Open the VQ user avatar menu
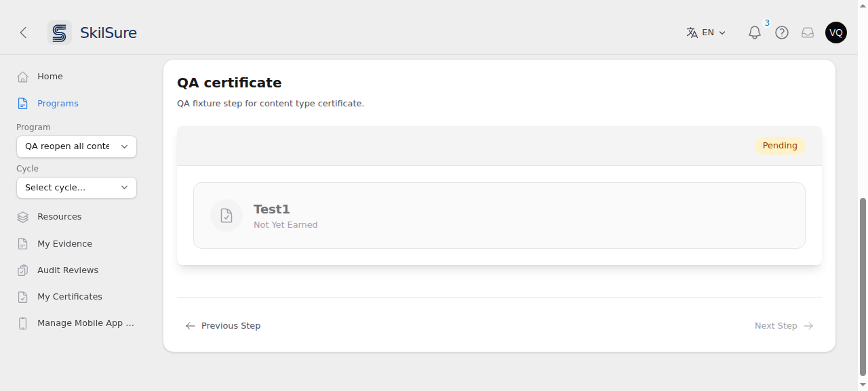The image size is (868, 391). [x=836, y=33]
